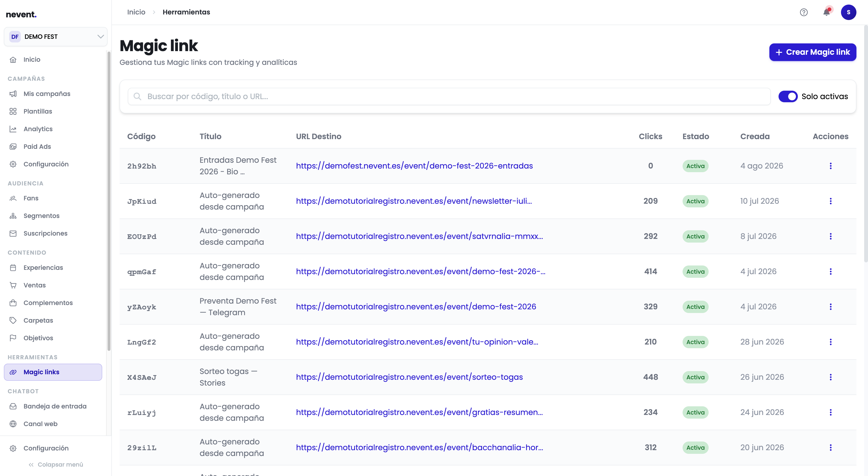Go to Segmentos in sidebar

[x=53, y=216]
